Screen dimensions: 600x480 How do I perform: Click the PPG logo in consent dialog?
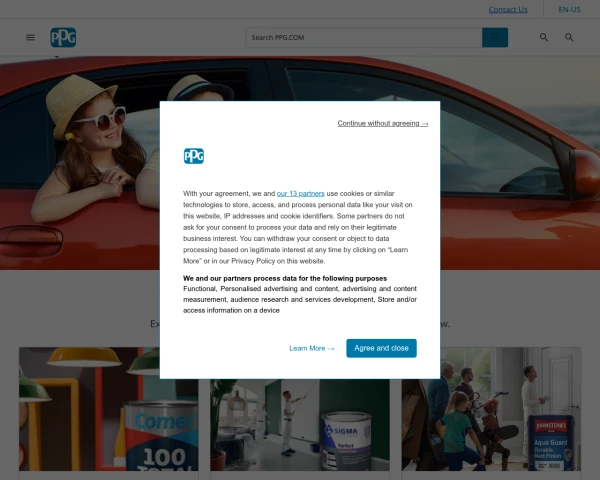pyautogui.click(x=194, y=156)
